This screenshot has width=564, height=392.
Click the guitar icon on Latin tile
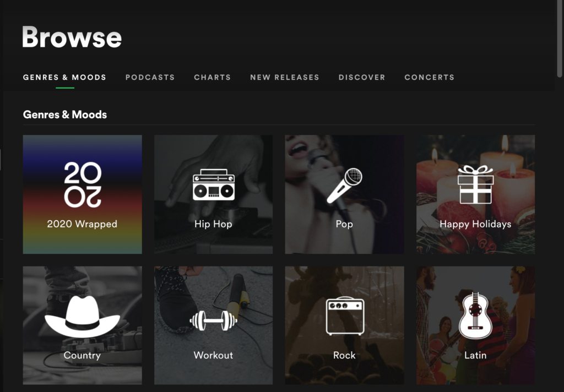[475, 315]
